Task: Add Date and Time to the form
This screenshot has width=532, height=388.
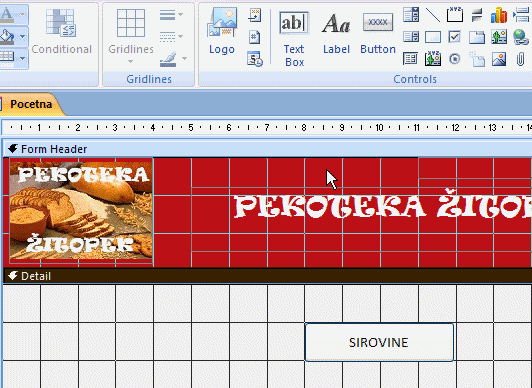Action: click(x=254, y=59)
